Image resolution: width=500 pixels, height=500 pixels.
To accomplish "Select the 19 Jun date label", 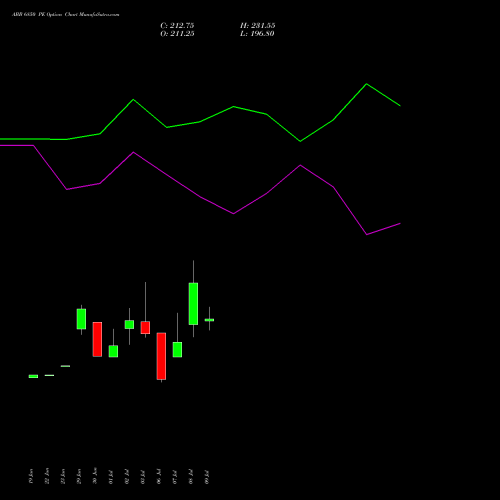I will (31, 476).
